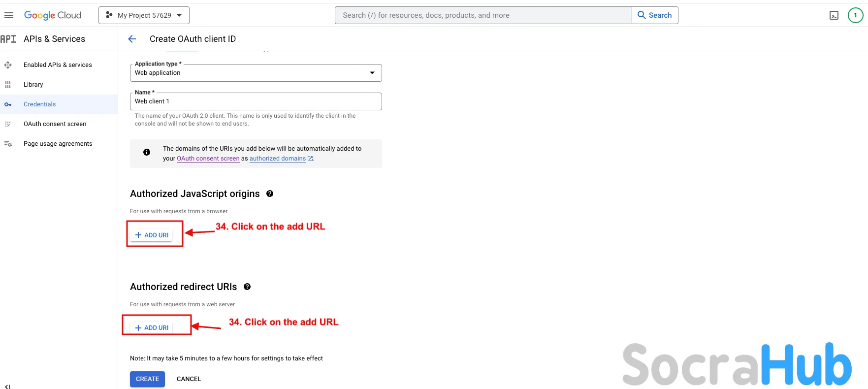Activate the Cloud Shell icon
868x389 pixels.
click(834, 15)
